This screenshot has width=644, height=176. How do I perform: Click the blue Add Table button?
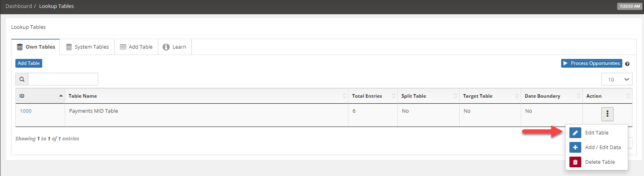pos(29,63)
